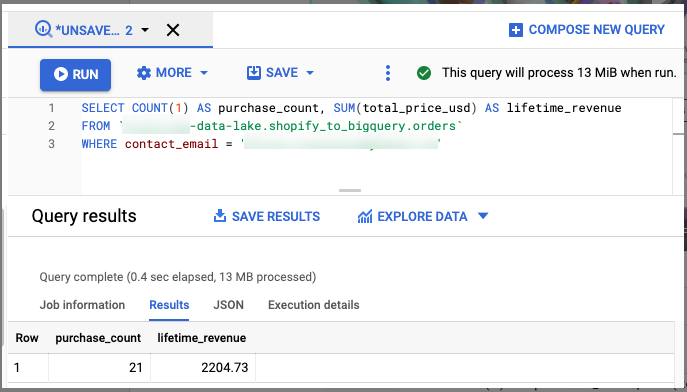
Task: Click the revenue value 2204.73
Action: [x=225, y=367]
